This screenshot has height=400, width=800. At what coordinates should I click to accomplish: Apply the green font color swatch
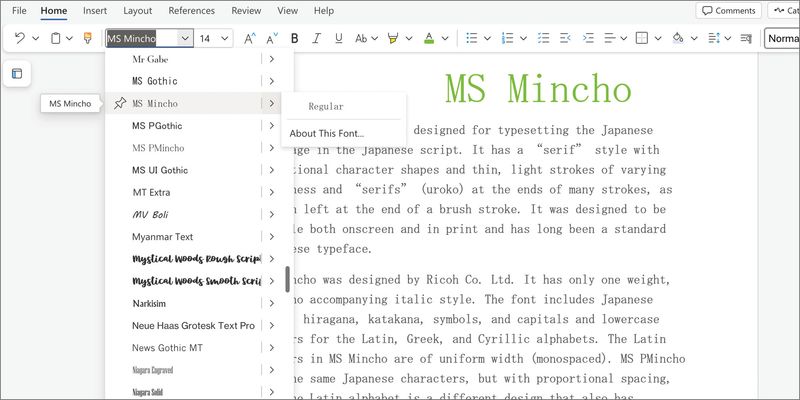429,39
